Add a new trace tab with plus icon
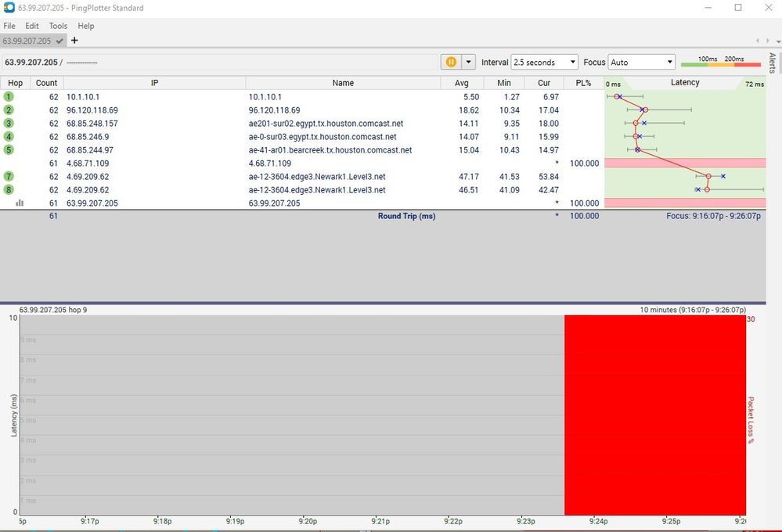Screen dimensions: 782x532 click(74, 41)
